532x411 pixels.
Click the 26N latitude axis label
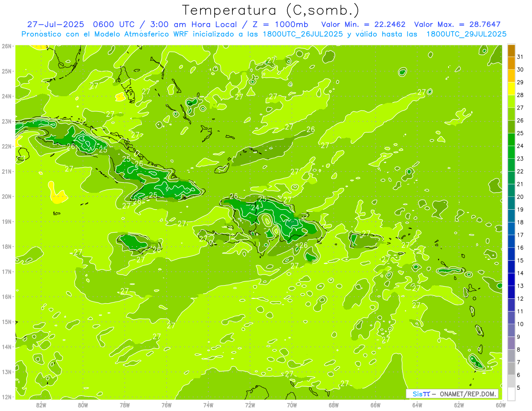click(x=7, y=46)
